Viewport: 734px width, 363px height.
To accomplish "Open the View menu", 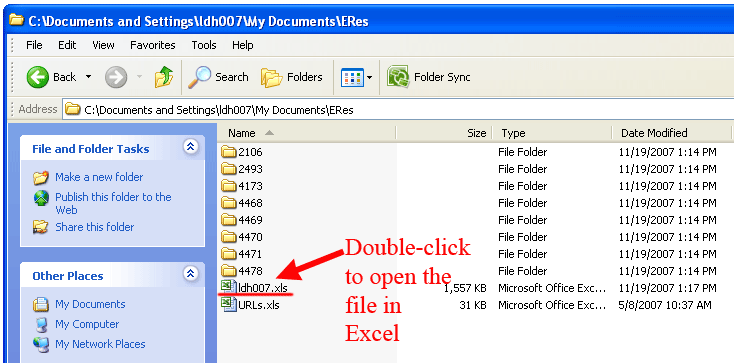I will pos(103,45).
